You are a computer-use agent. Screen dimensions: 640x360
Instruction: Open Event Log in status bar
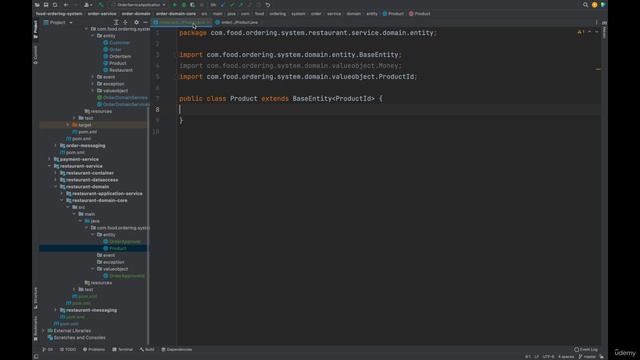[586, 349]
